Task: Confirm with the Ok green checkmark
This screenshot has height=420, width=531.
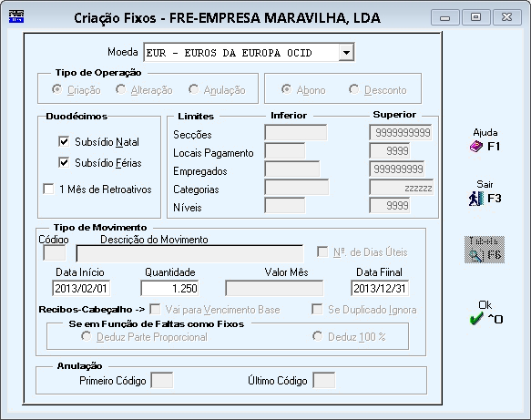Action: (x=476, y=318)
